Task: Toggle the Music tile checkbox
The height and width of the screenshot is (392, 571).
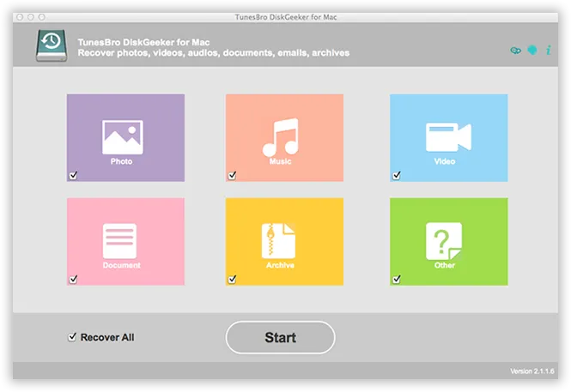Action: click(x=232, y=175)
